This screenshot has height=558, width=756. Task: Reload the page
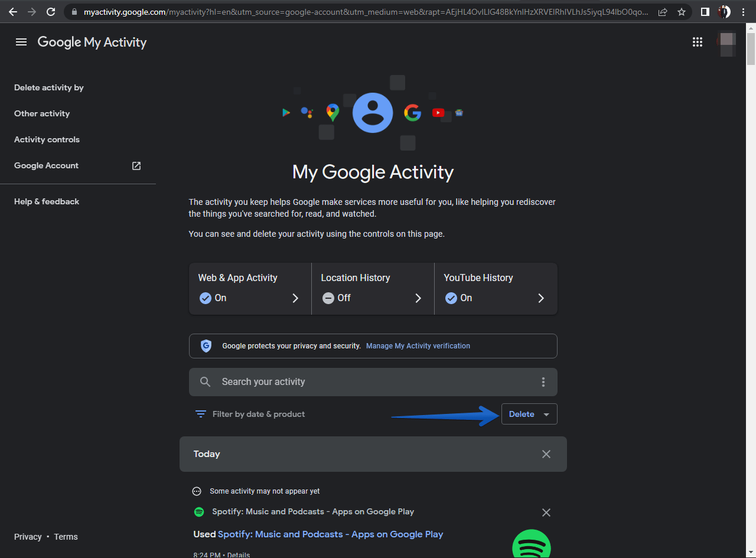(x=51, y=12)
